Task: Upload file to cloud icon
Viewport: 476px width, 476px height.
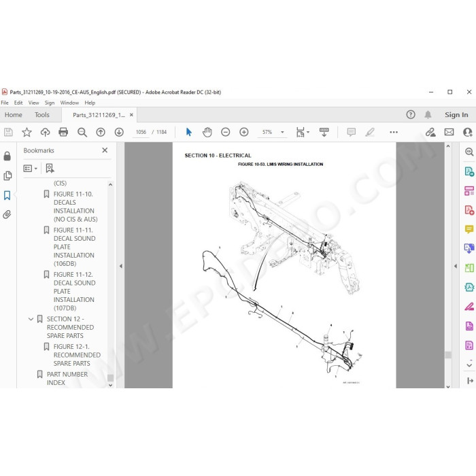Action: tap(46, 132)
